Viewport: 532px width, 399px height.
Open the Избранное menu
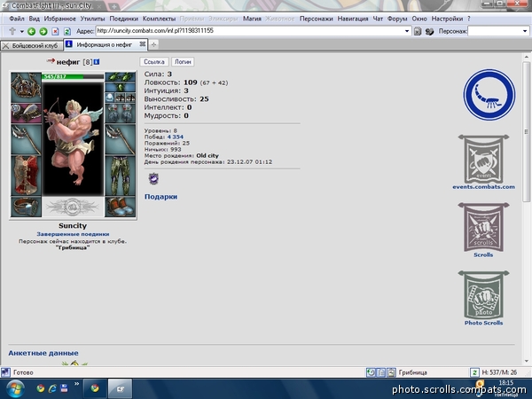pos(59,19)
